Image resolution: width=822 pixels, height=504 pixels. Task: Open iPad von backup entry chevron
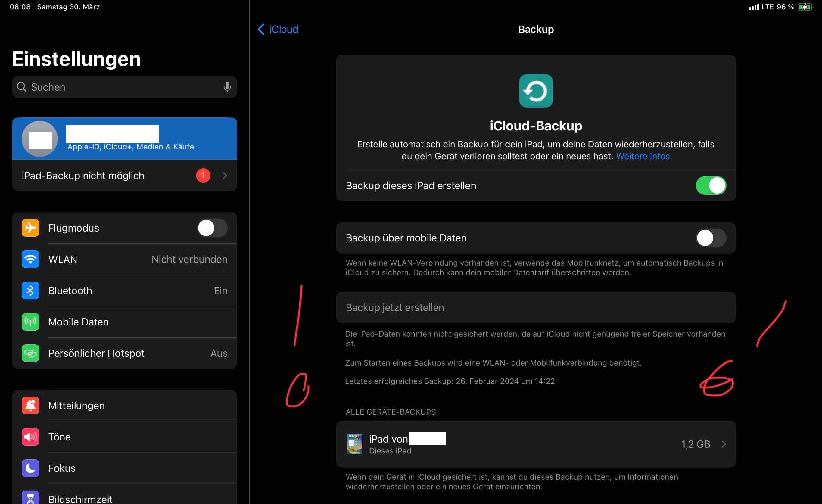coord(723,444)
